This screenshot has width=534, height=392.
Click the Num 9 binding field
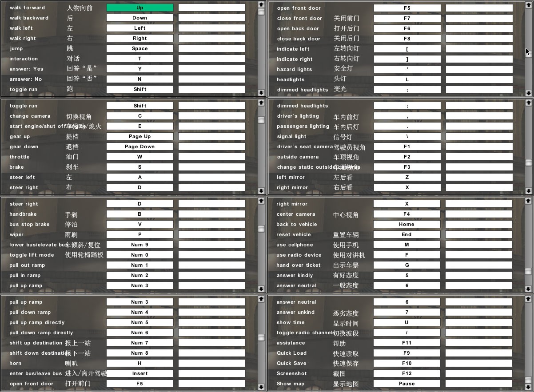[140, 245]
